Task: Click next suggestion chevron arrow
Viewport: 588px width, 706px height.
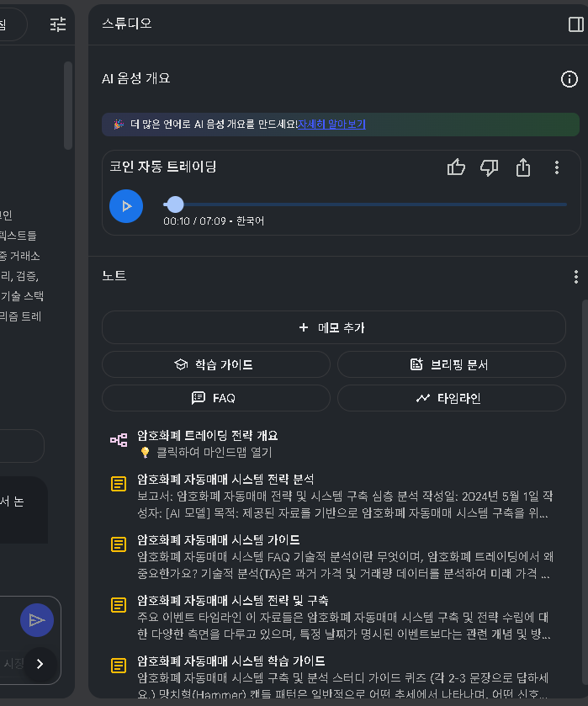Action: [x=40, y=664]
